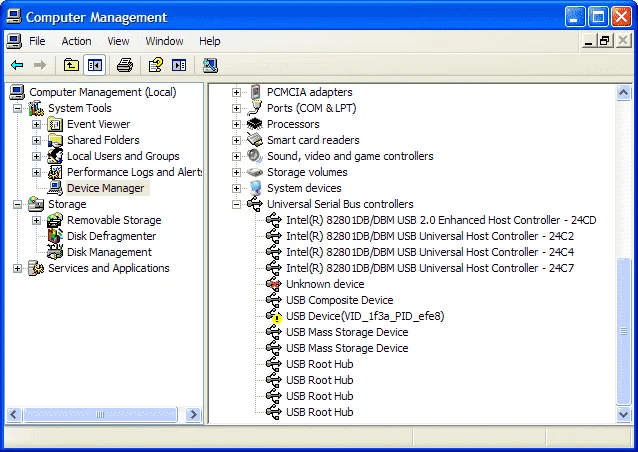Viewport: 638px width, 452px height.
Task: Expand Local Users and Groups node
Action: [37, 156]
